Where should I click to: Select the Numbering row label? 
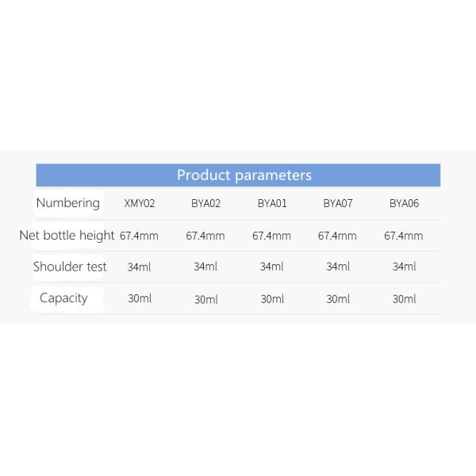click(68, 203)
